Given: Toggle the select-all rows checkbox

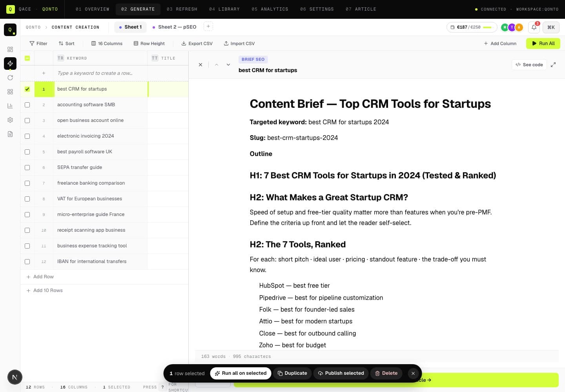Looking at the screenshot, I should coord(27,58).
